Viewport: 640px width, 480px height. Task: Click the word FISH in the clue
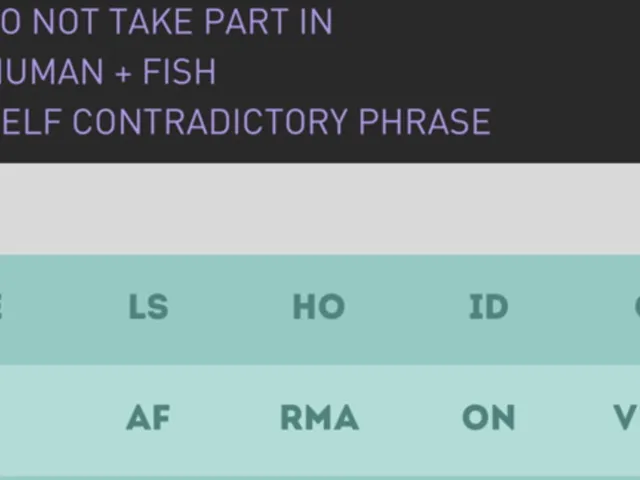point(179,71)
